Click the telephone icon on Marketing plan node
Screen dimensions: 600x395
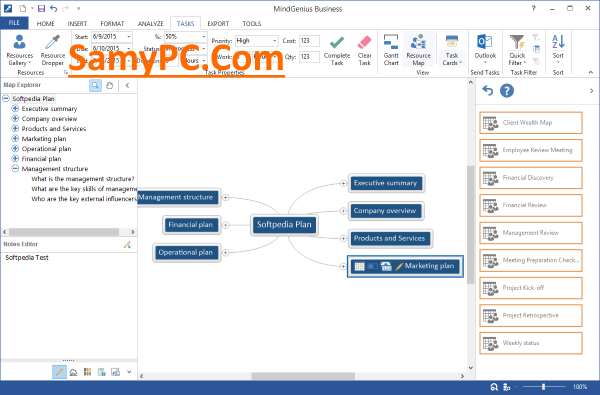coord(386,266)
